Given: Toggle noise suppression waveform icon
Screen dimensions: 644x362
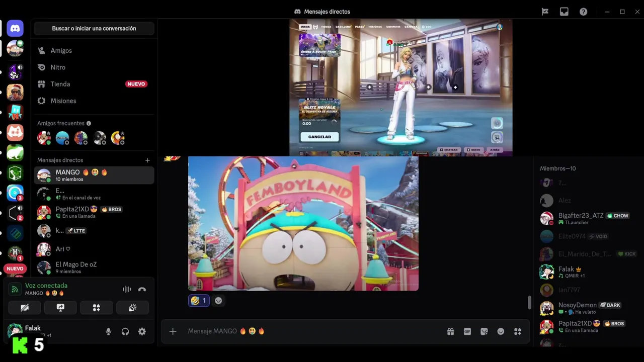Looking at the screenshot, I should pyautogui.click(x=127, y=289).
